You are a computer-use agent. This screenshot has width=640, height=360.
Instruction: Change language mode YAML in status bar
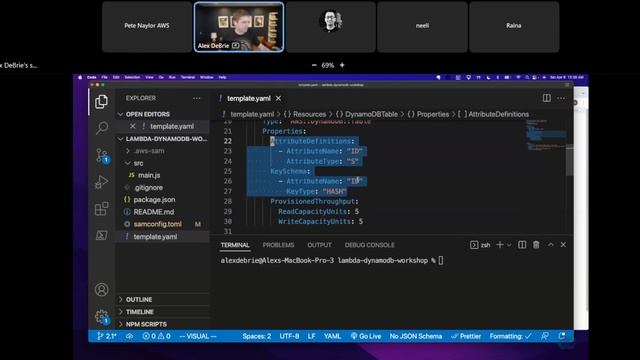332,336
